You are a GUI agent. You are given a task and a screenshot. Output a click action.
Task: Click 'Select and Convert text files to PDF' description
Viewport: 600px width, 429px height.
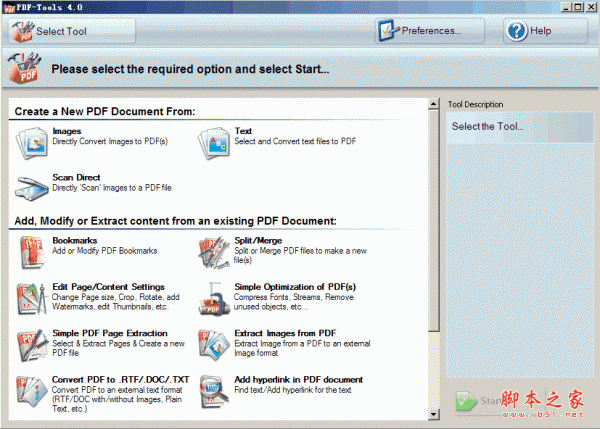295,142
